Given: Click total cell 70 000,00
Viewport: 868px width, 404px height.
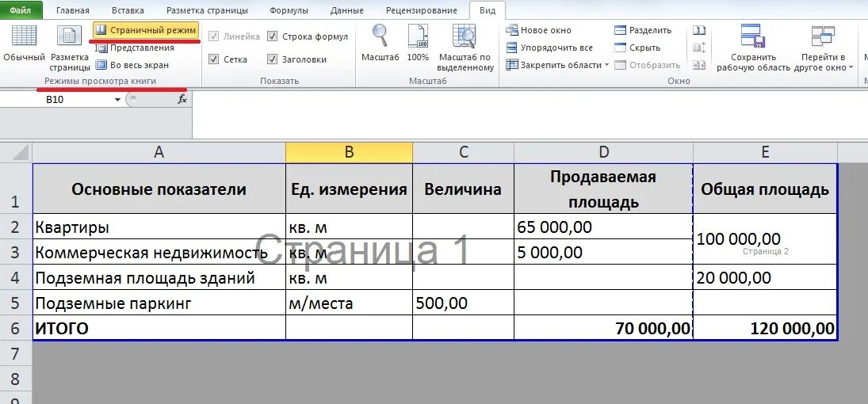Looking at the screenshot, I should 603,328.
